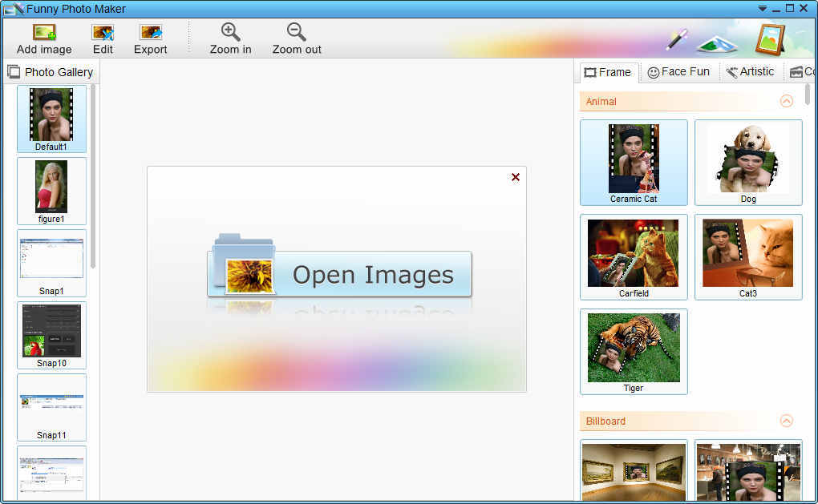Image resolution: width=818 pixels, height=504 pixels.
Task: Choose the Cat3 frame template
Action: pyautogui.click(x=748, y=257)
